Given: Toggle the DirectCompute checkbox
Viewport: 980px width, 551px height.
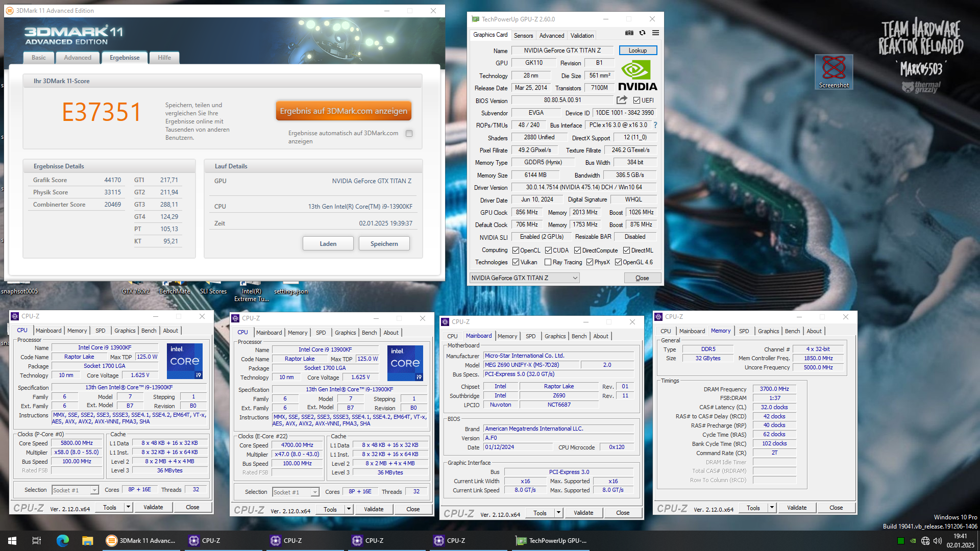Looking at the screenshot, I should 577,250.
